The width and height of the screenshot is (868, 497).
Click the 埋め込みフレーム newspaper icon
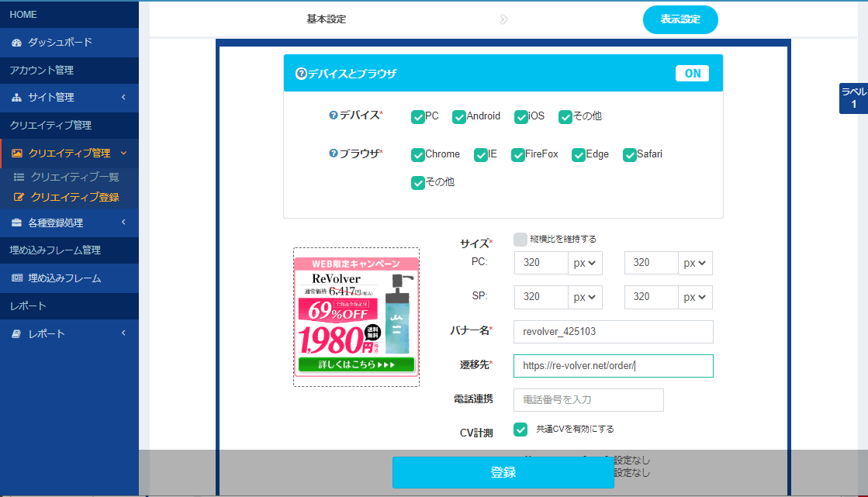point(17,278)
